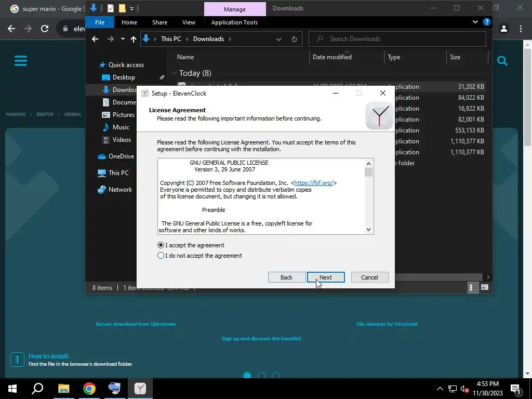Open the File tab in File Explorer
Screen dimensions: 532x399
pyautogui.click(x=100, y=22)
